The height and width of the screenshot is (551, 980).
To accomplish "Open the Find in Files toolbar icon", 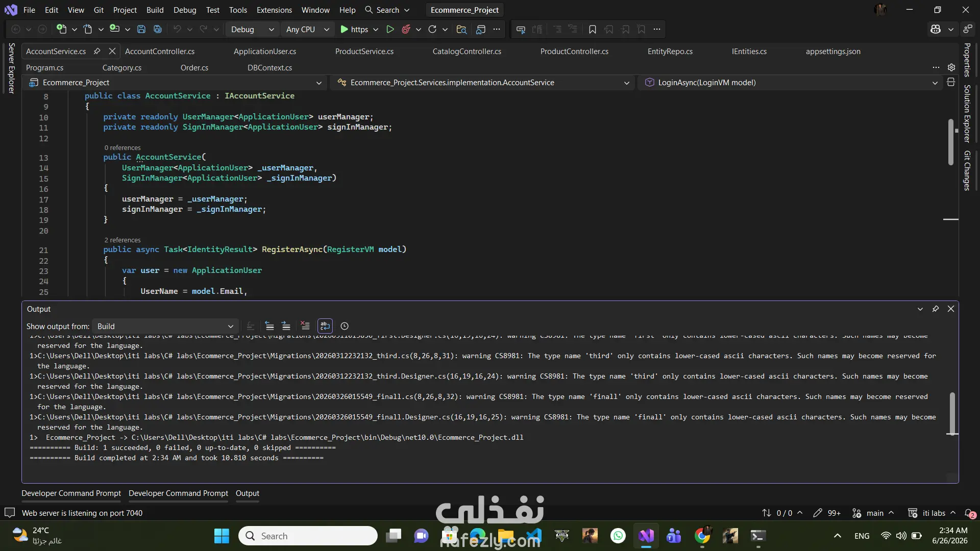I will click(x=461, y=29).
